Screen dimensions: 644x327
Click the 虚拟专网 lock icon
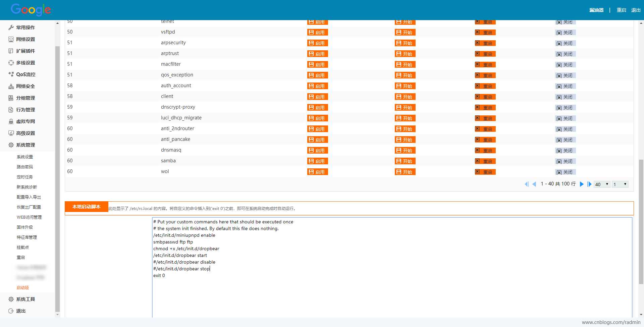click(11, 121)
